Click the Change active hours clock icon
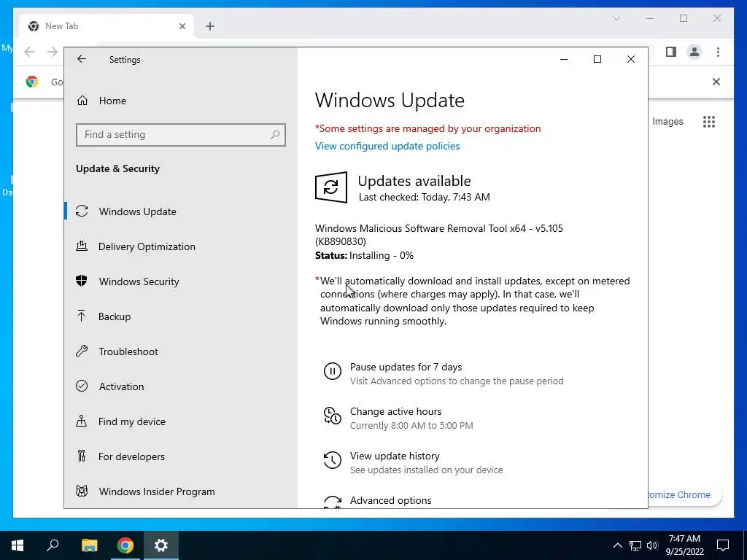This screenshot has width=747, height=560. tap(333, 415)
